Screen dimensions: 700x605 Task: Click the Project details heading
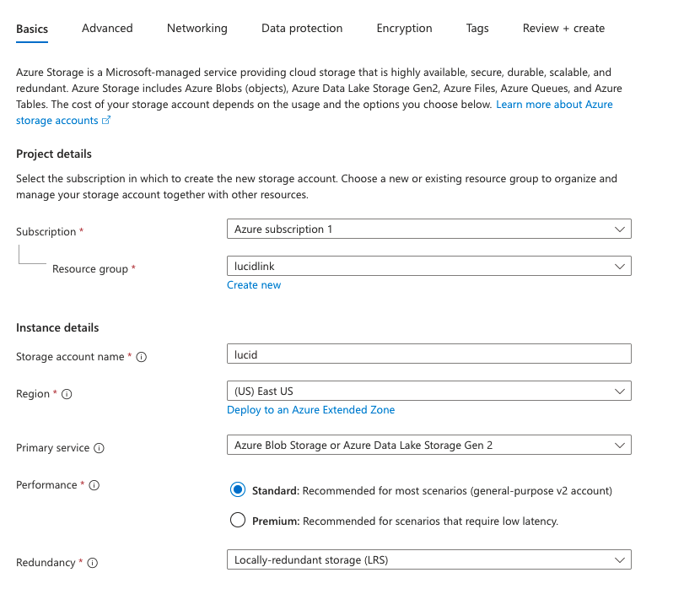(x=54, y=154)
